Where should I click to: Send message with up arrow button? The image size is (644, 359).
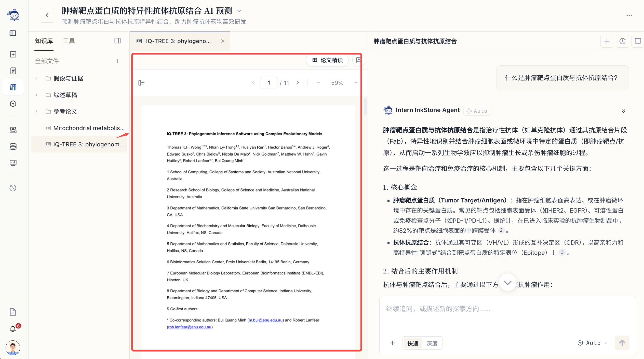point(622,343)
